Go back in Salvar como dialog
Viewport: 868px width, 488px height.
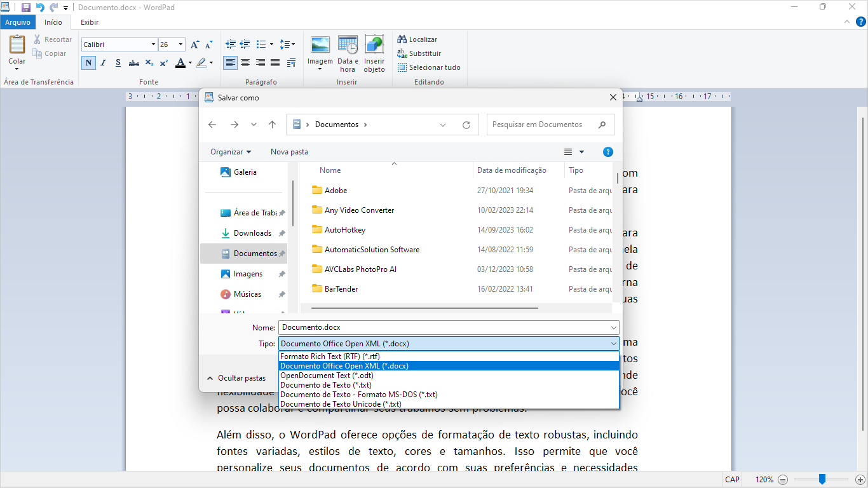pyautogui.click(x=212, y=125)
